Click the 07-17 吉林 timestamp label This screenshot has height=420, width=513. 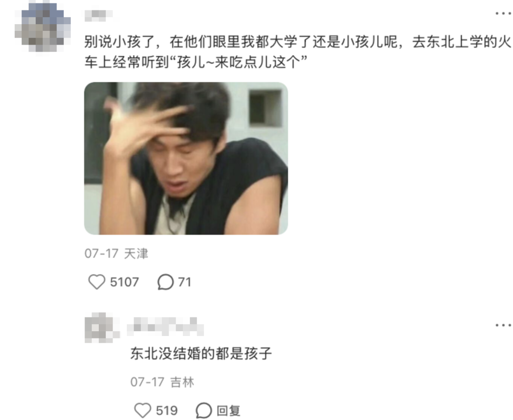pyautogui.click(x=162, y=382)
